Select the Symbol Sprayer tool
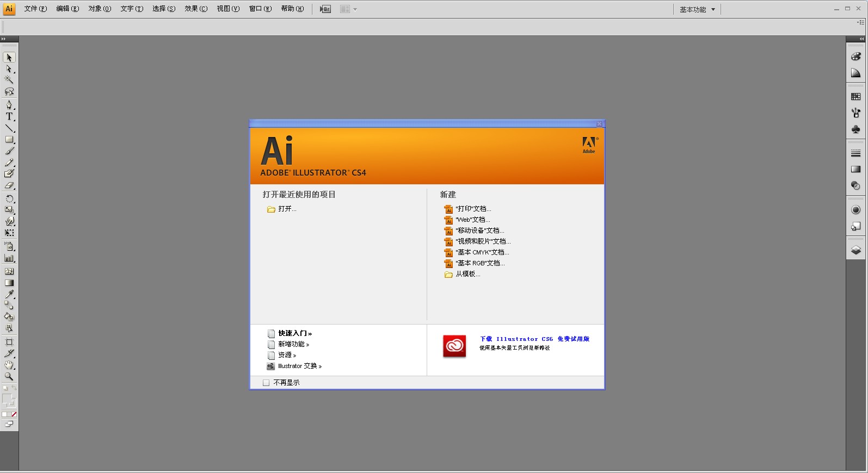The image size is (868, 473). [9, 246]
